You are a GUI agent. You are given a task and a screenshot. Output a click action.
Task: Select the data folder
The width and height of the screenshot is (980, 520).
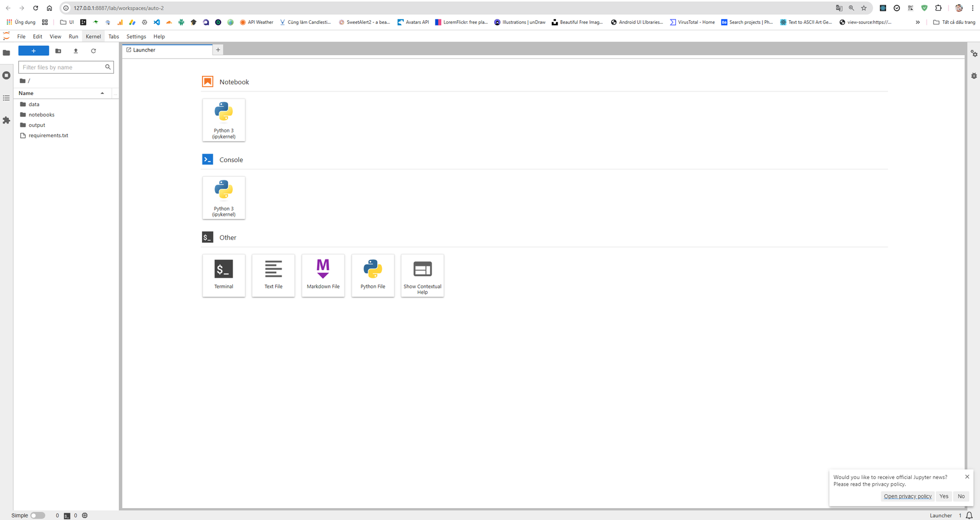pyautogui.click(x=66, y=104)
